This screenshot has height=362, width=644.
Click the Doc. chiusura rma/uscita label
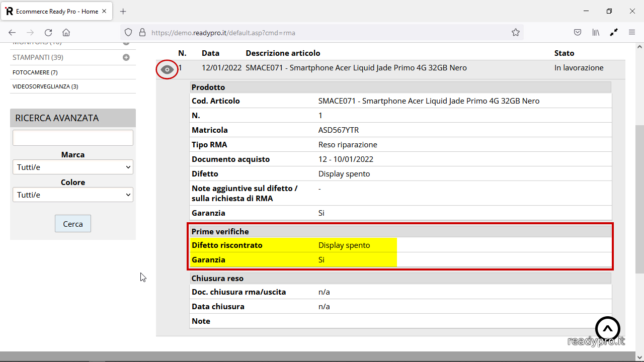tap(238, 292)
